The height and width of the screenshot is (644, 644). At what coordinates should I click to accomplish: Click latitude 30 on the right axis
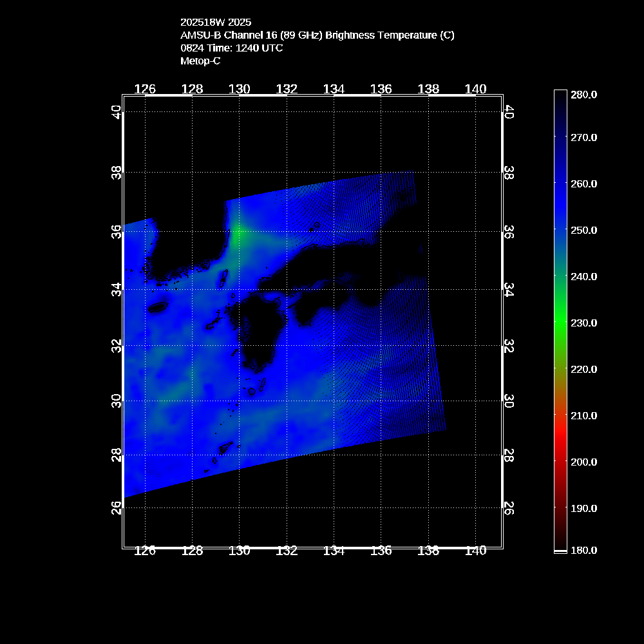click(508, 401)
